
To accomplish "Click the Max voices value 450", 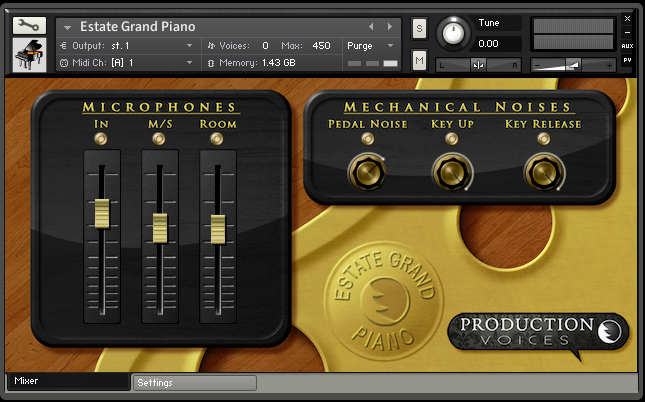I will (321, 46).
